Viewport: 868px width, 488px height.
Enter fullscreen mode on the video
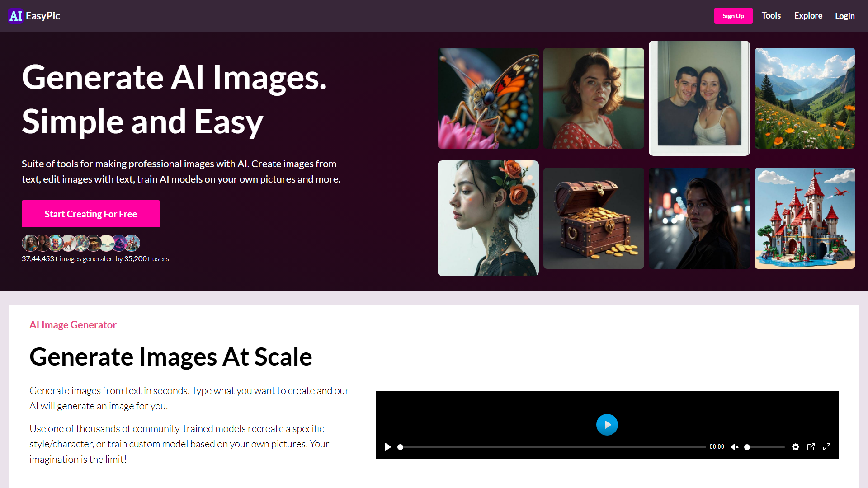[827, 447]
